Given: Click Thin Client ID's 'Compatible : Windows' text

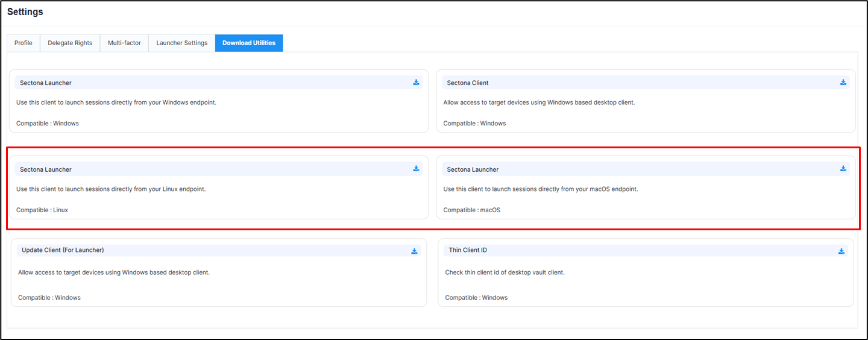Looking at the screenshot, I should 476,298.
